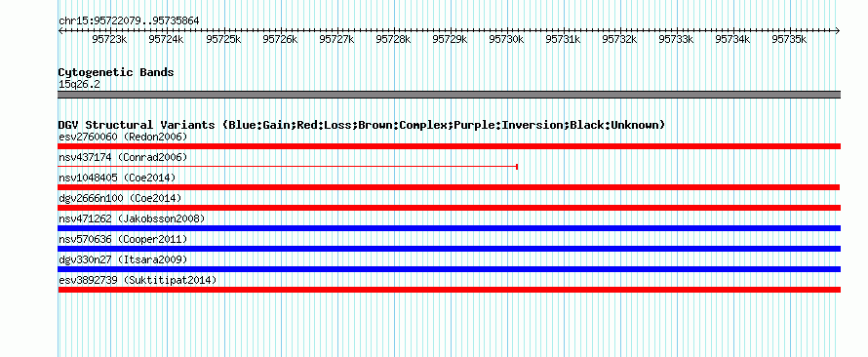Click the esv2760060 (Redon2006) variant label
868x357 pixels.
point(123,137)
